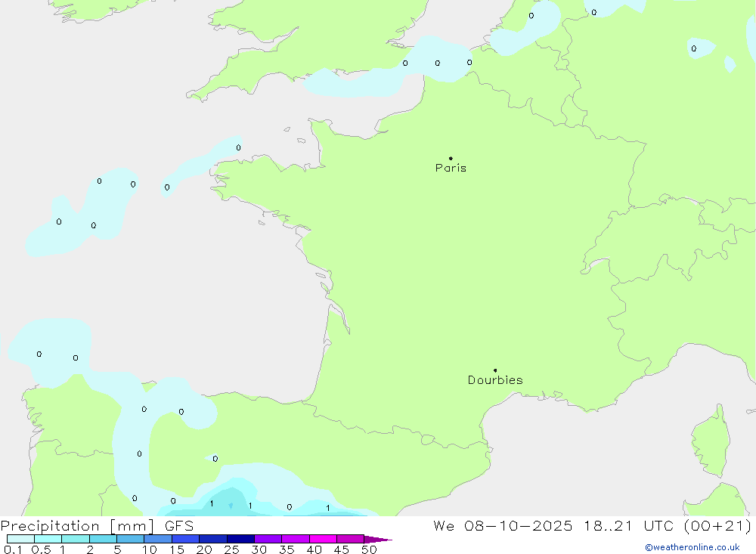Image resolution: width=756 pixels, height=554 pixels.
Task: Select the Paris location dot marker
Action: click(451, 158)
